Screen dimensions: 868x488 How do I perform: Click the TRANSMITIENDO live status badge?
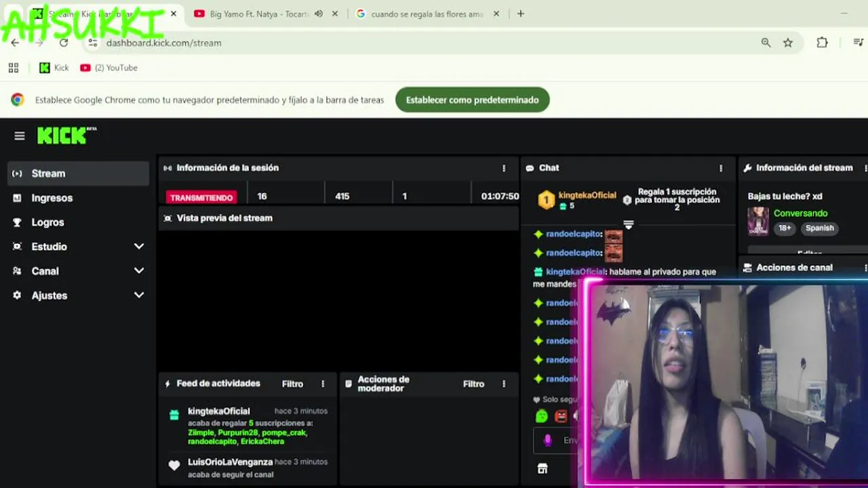(x=201, y=197)
